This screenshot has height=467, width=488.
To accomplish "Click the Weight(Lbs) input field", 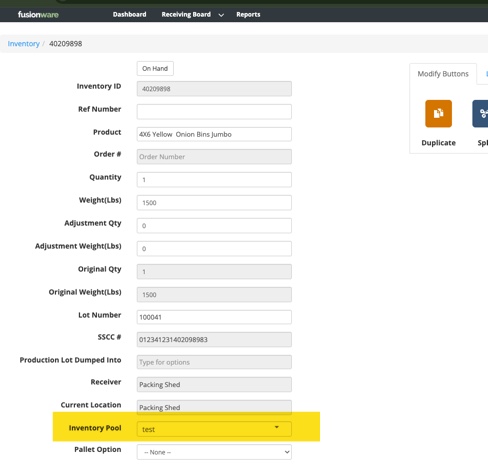I will (214, 203).
